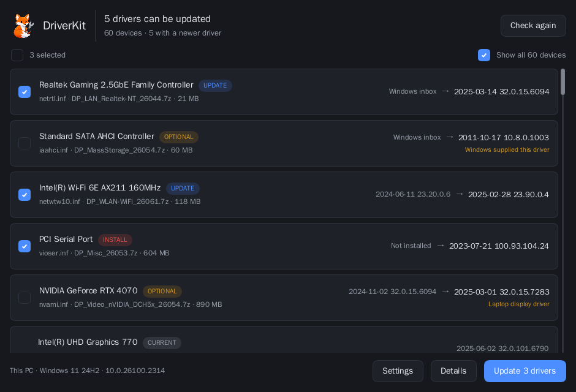Click the current version 2024-06-11 23.20.0.6

pyautogui.click(x=413, y=195)
